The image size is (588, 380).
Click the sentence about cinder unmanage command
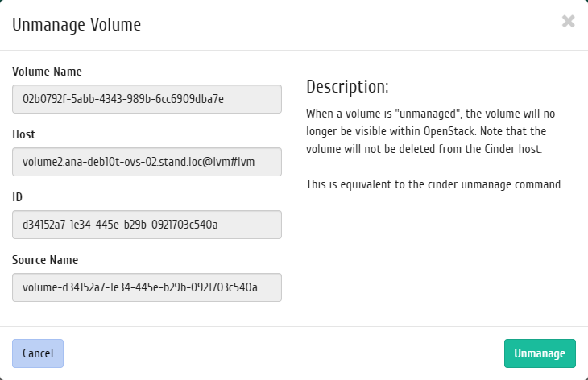pyautogui.click(x=435, y=184)
